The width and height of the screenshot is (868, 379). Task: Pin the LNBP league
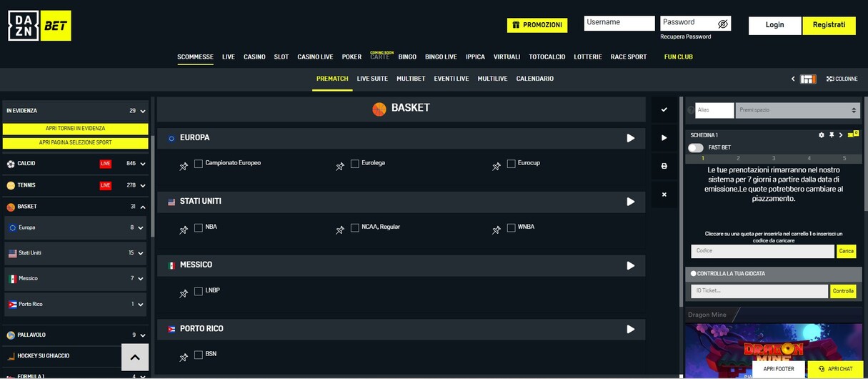point(184,293)
